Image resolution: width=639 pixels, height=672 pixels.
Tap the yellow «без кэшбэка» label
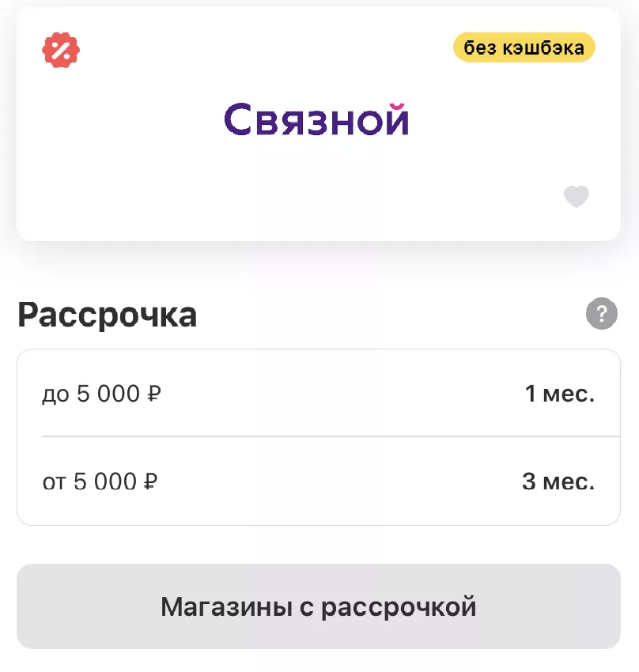524,47
